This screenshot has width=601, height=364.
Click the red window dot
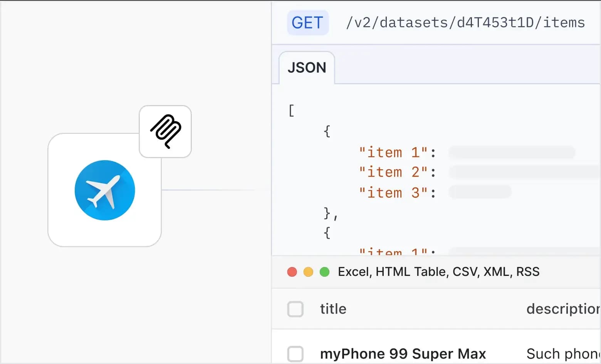(292, 272)
